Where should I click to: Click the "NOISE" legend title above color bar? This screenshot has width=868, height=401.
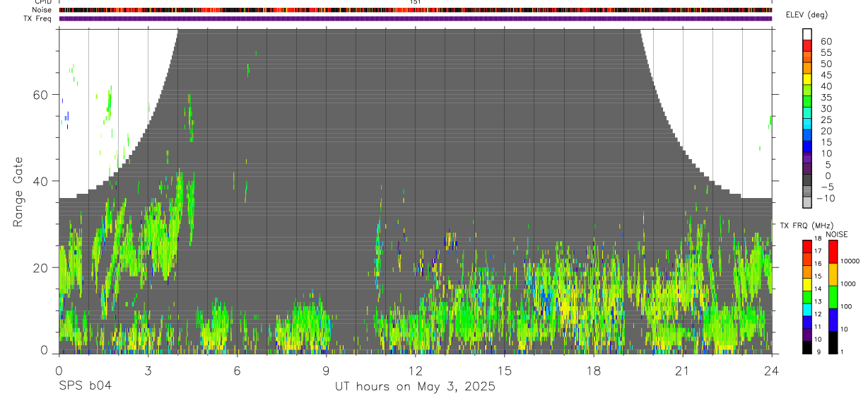pos(837,235)
